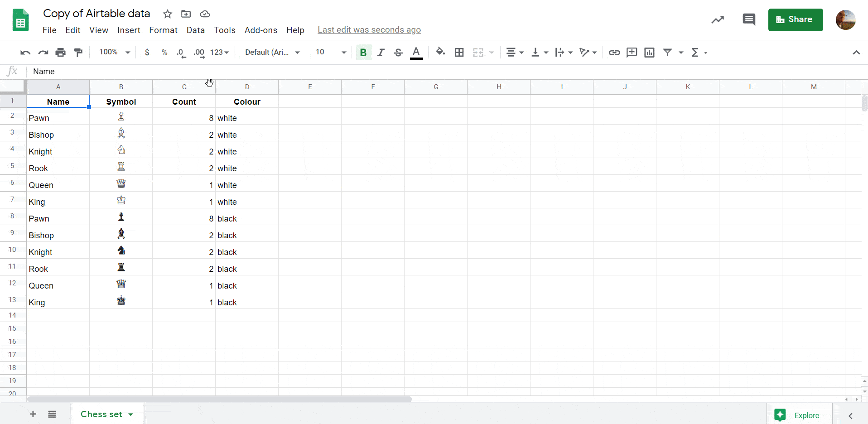
Task: Insert a chart
Action: [x=649, y=52]
